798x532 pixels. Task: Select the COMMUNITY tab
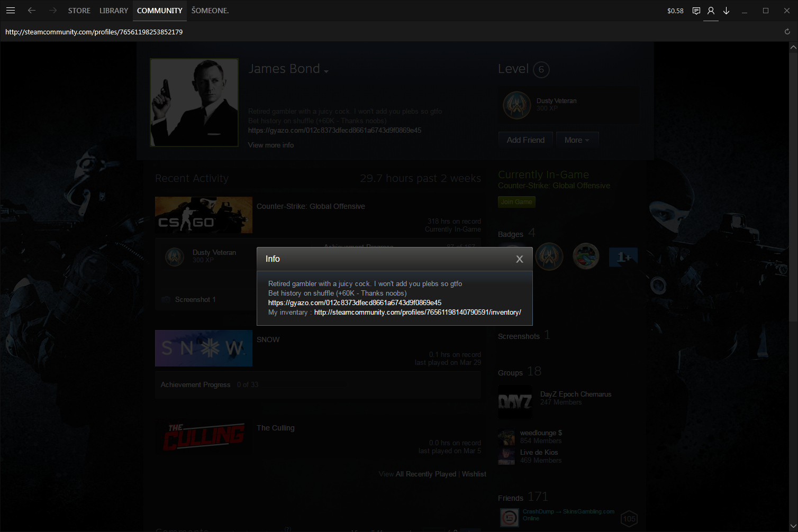(159, 11)
